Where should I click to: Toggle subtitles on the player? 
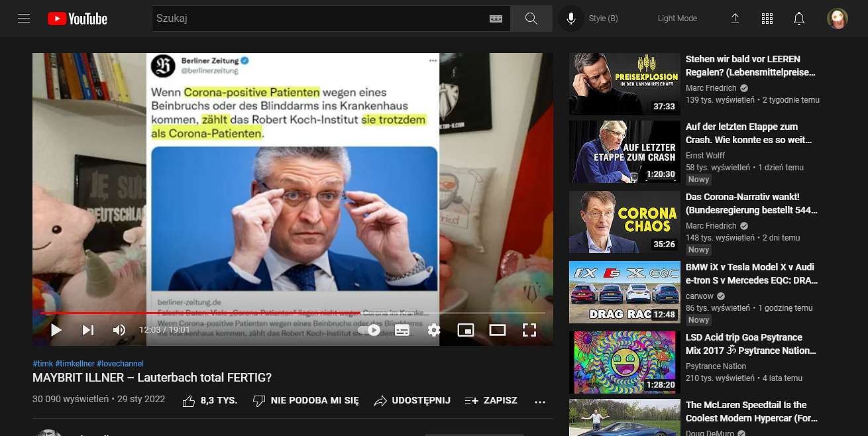[402, 330]
